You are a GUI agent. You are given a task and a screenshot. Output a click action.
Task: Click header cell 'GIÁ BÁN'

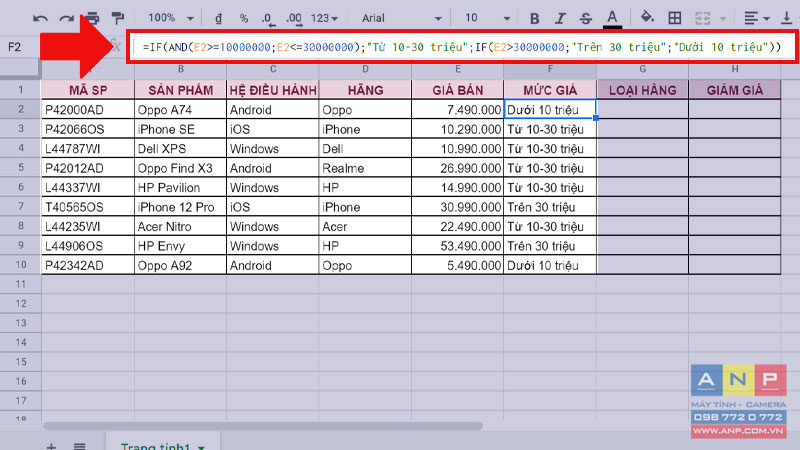click(x=458, y=90)
